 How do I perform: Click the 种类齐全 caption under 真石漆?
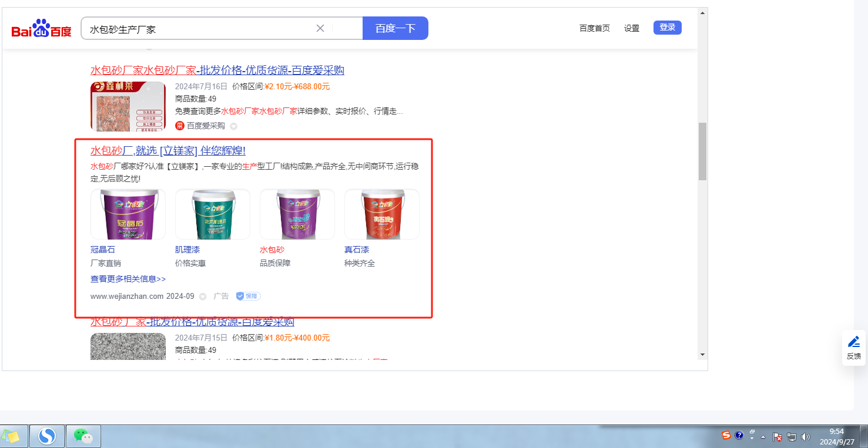coord(360,264)
